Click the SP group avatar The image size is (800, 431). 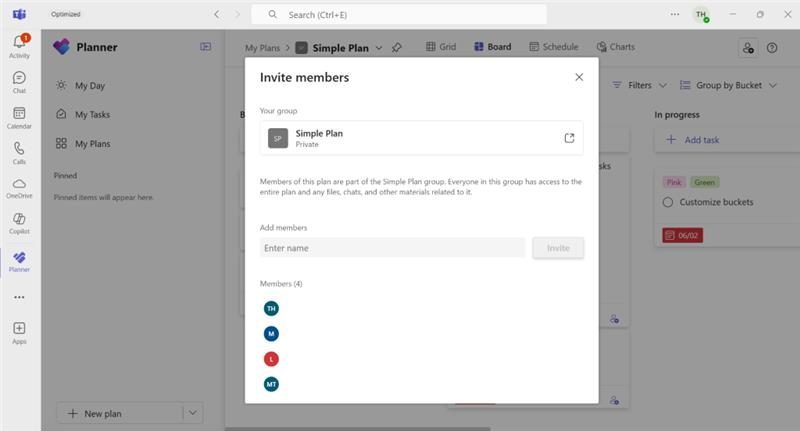[278, 138]
